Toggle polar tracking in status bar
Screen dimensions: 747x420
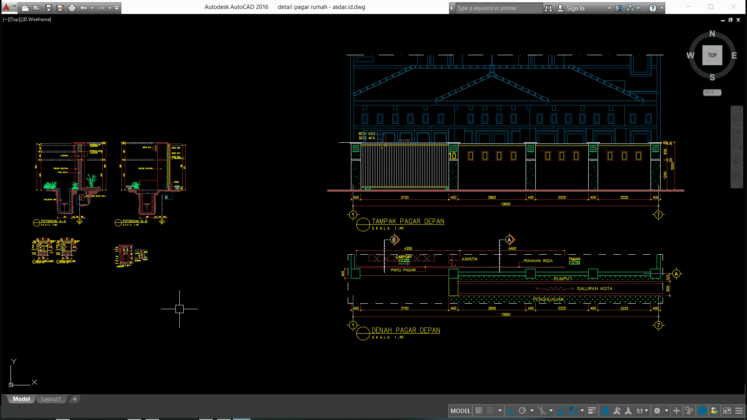click(522, 410)
